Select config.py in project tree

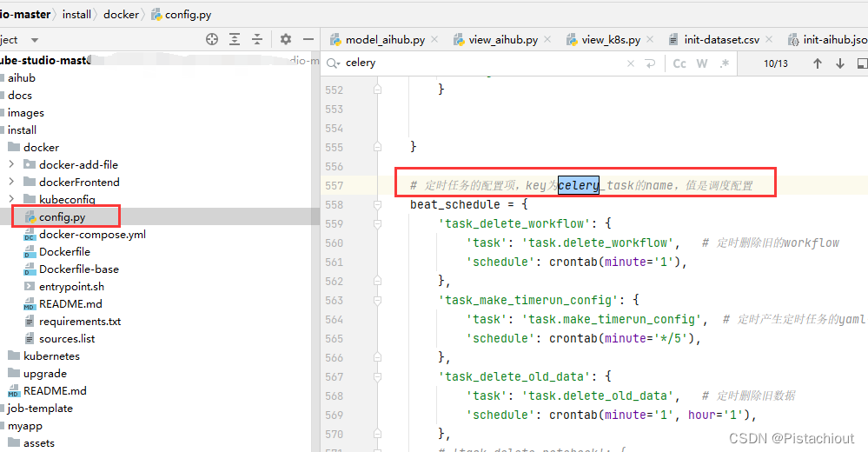62,216
